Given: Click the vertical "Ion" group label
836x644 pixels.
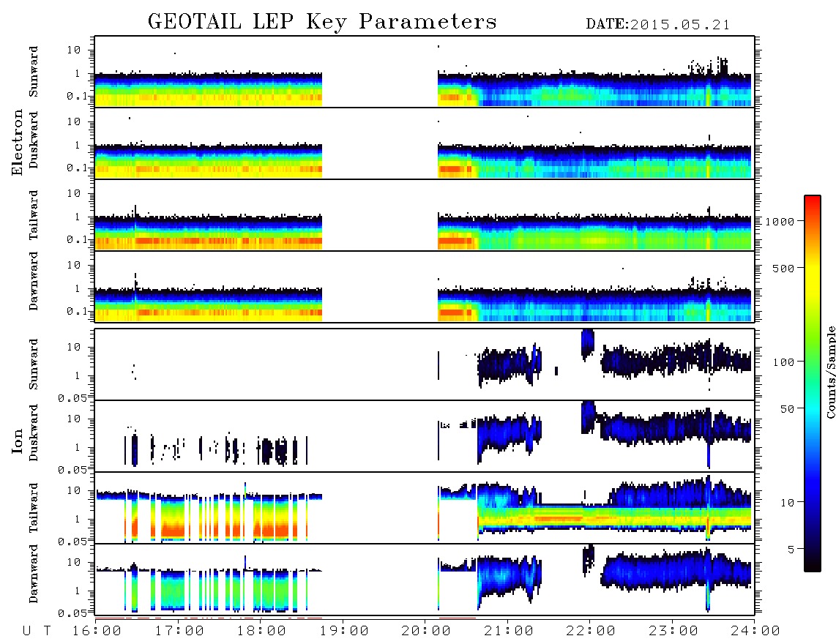Looking at the screenshot, I should pyautogui.click(x=18, y=441).
